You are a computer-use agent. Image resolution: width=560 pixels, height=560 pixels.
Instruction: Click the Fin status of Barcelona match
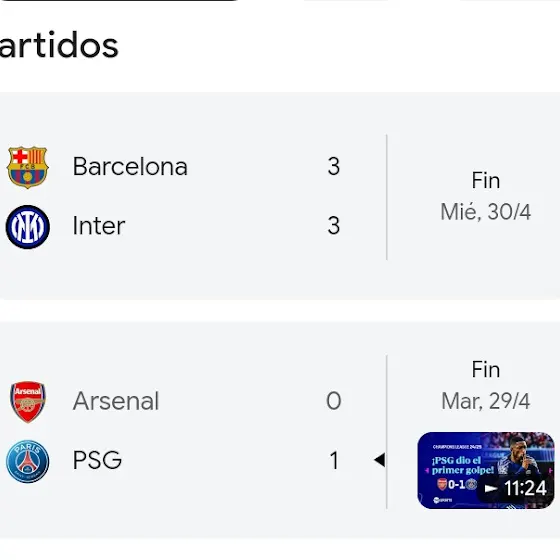pos(486,180)
